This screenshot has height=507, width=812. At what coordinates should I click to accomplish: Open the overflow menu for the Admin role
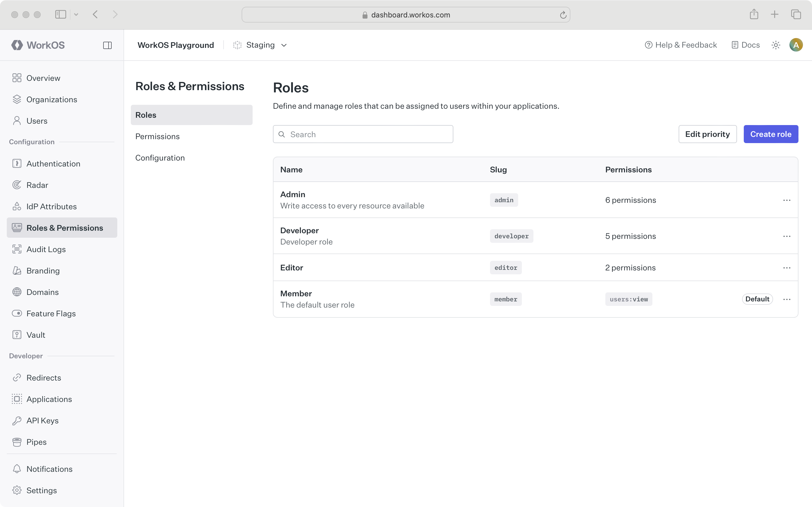click(787, 200)
